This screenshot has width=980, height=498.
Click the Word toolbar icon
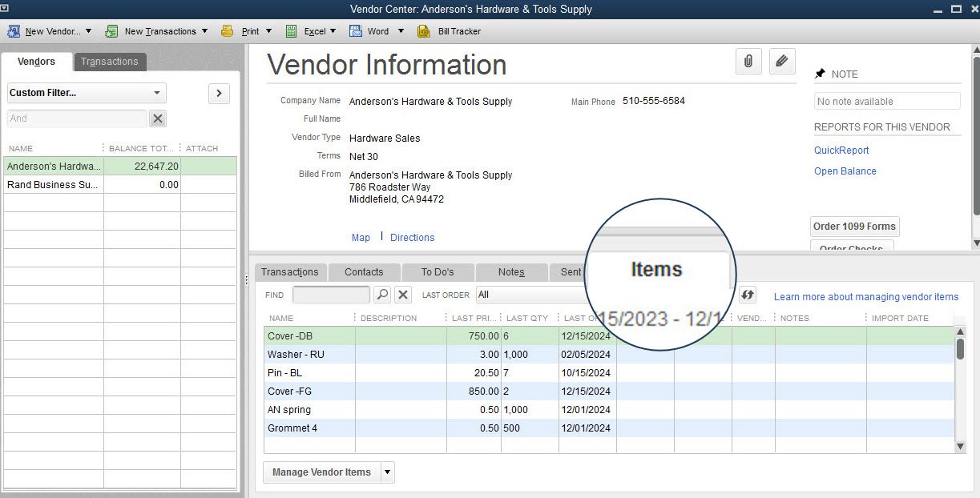(x=355, y=31)
